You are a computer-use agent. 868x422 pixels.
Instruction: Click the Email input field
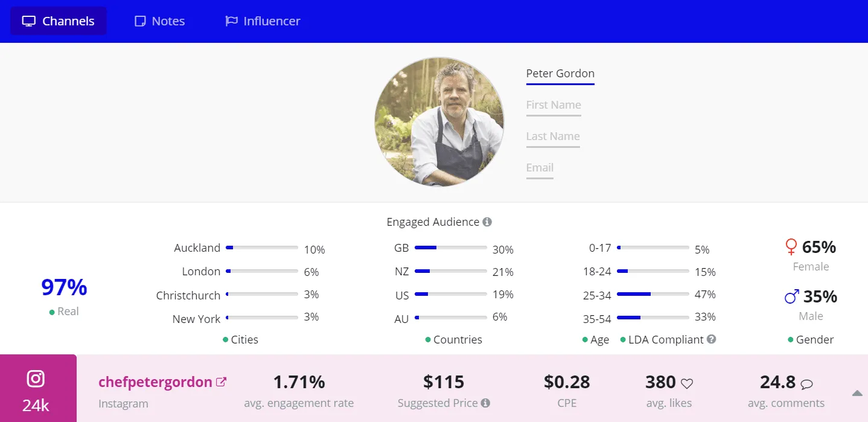(x=540, y=168)
